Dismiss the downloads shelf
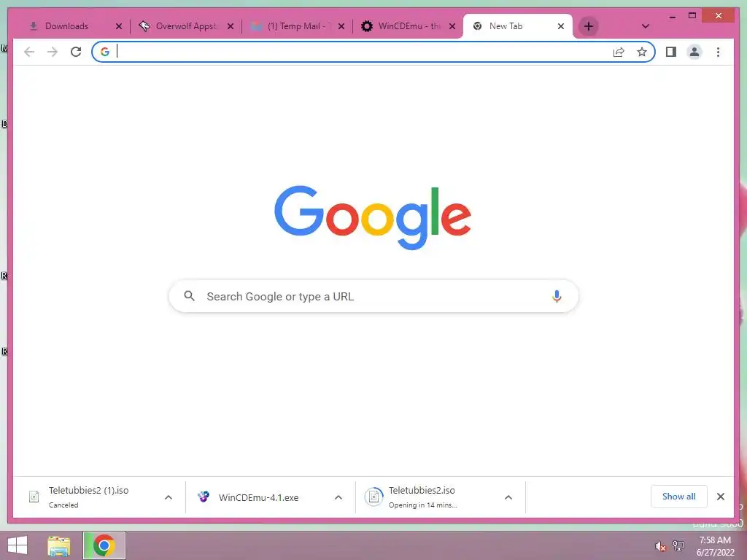This screenshot has width=747, height=560. pos(720,497)
